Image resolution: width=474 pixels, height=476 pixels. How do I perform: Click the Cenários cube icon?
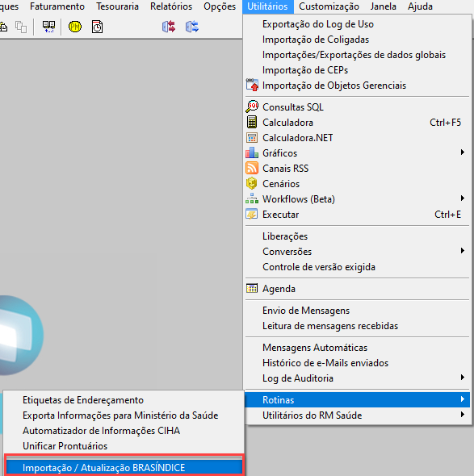252,183
